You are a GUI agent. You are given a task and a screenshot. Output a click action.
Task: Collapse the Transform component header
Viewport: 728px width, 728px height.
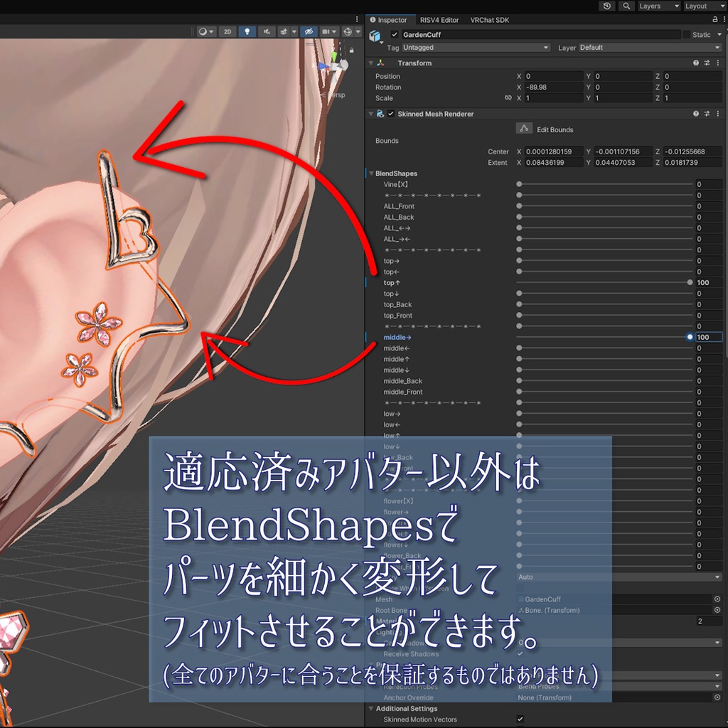(x=370, y=63)
